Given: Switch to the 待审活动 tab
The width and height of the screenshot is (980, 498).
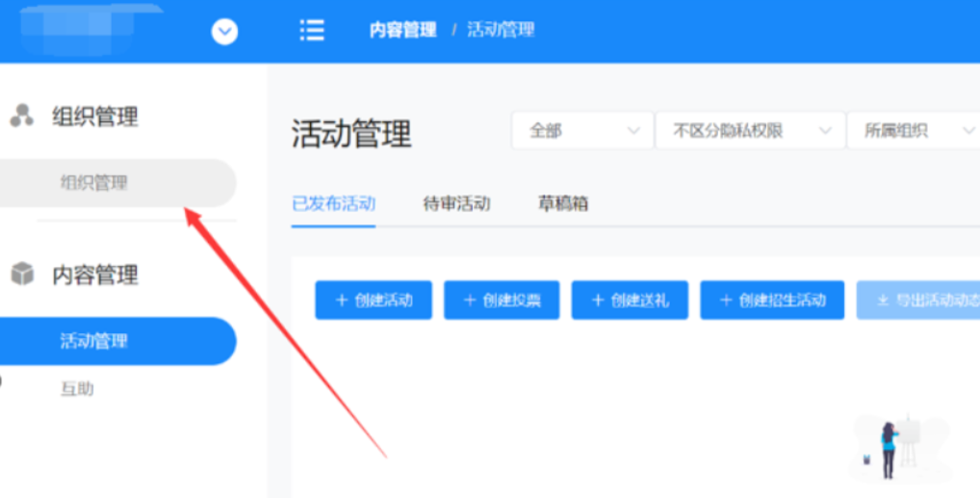Looking at the screenshot, I should tap(456, 204).
